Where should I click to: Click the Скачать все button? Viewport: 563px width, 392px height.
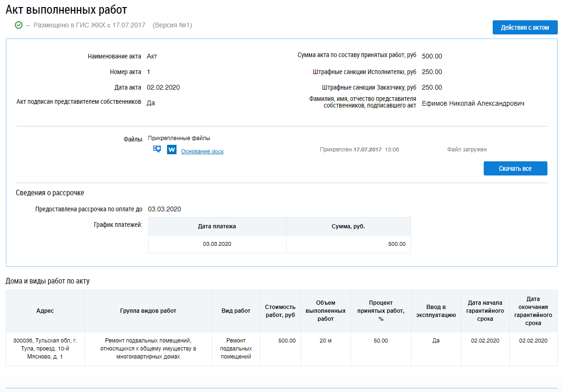point(515,168)
